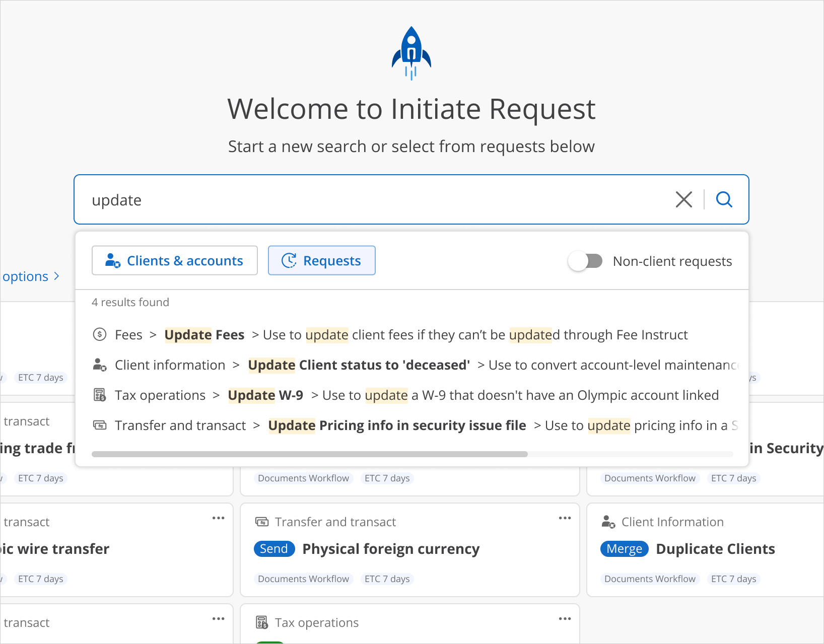Viewport: 824px width, 644px height.
Task: Open more options menu on wire transfer card
Action: click(218, 518)
